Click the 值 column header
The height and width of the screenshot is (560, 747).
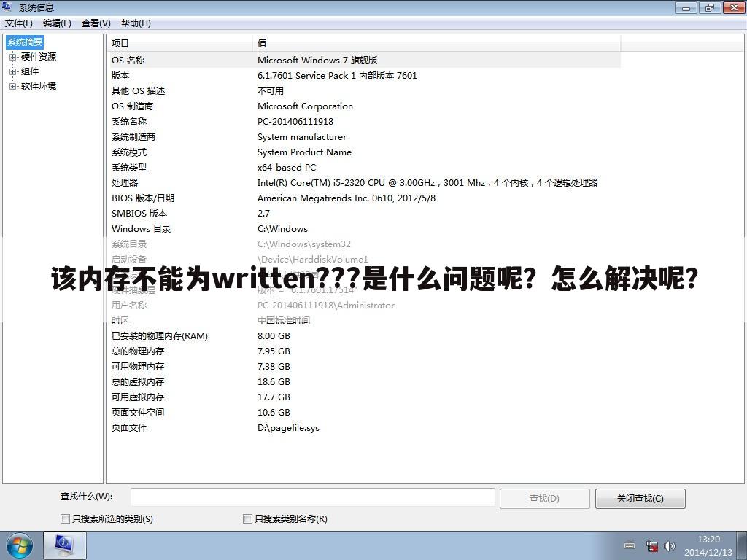click(x=436, y=43)
